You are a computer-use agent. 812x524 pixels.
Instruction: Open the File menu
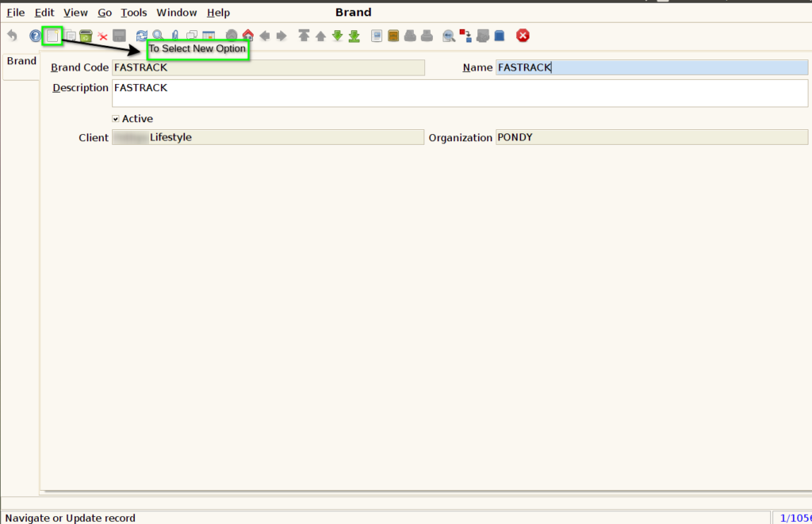[16, 13]
